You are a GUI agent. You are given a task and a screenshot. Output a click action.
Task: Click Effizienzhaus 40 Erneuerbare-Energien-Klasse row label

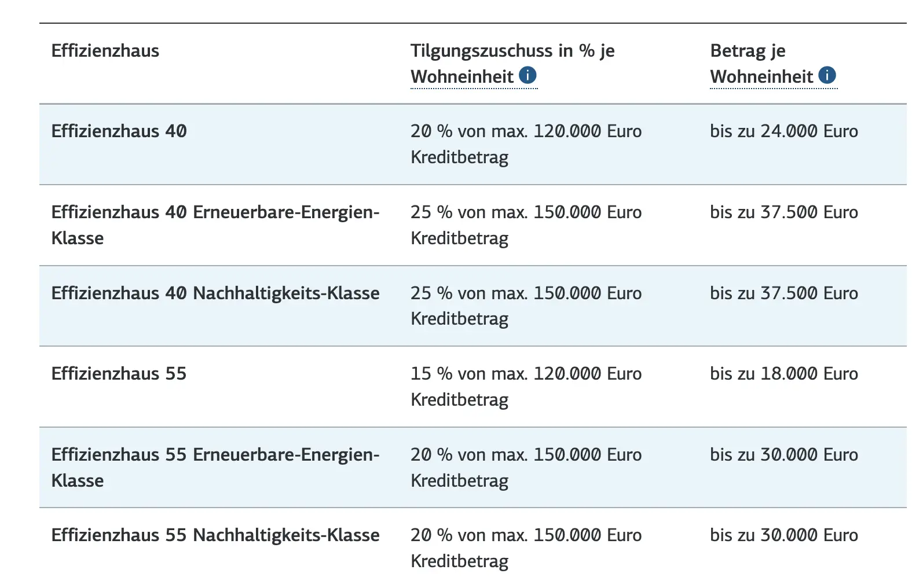[x=215, y=225]
